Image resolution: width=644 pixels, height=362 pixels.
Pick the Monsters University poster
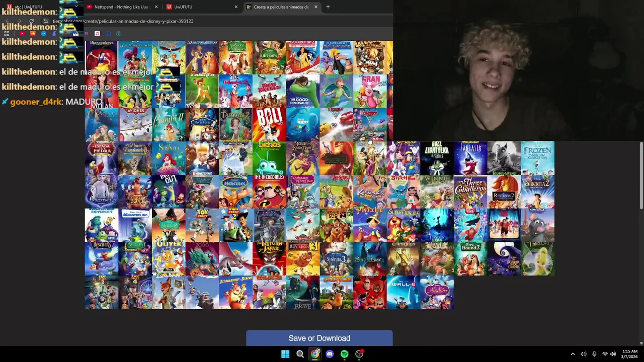point(102,225)
